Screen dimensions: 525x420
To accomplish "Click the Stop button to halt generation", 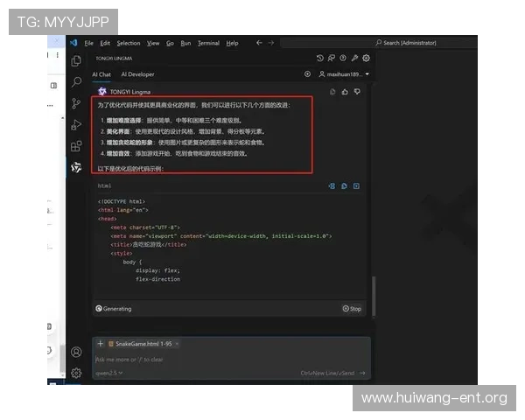I will point(352,308).
